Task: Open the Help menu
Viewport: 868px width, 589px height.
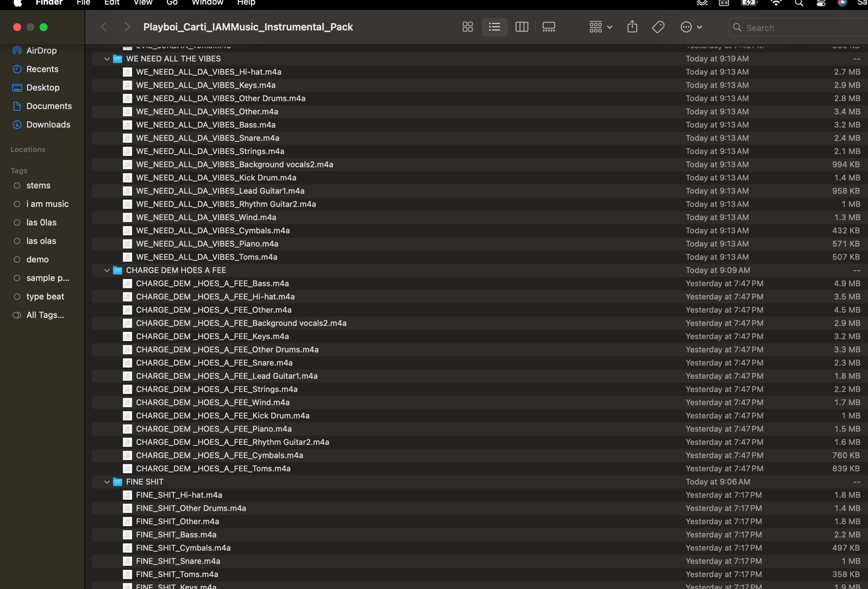Action: (x=246, y=3)
